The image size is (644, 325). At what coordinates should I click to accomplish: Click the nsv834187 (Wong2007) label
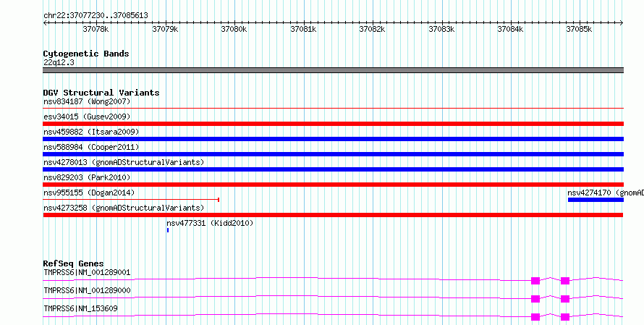tap(87, 101)
